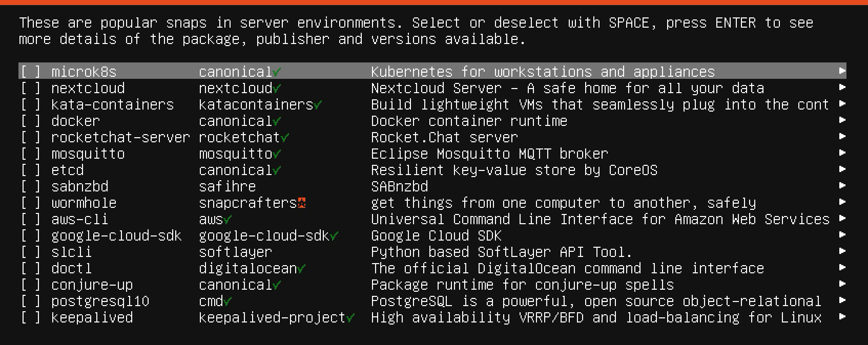This screenshot has height=345, width=868.
Task: Open details arrow on the wormhole row
Action: [842, 202]
